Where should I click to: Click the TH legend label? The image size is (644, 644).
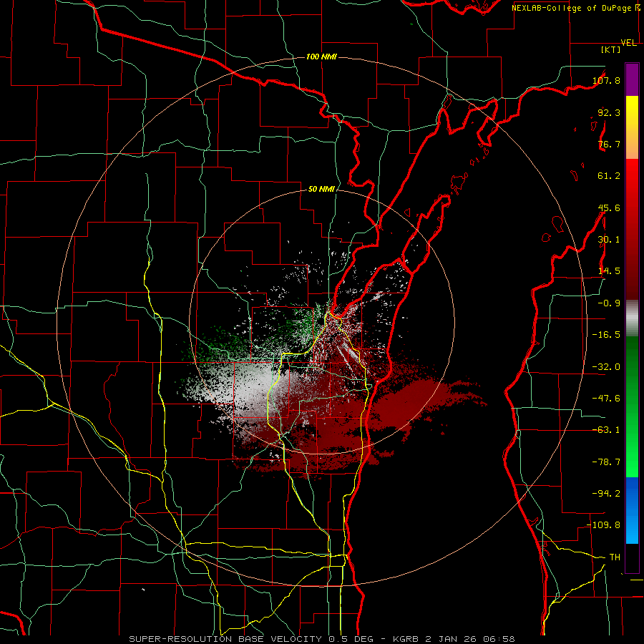(x=615, y=557)
